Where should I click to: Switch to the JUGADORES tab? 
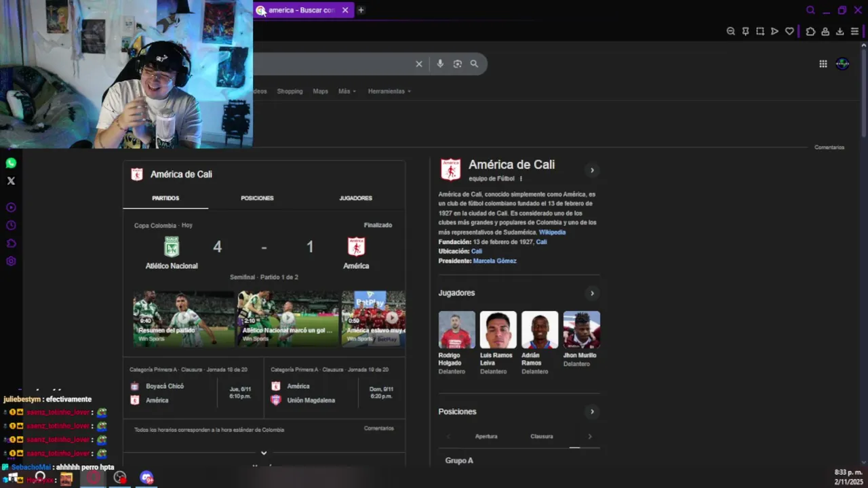click(x=355, y=199)
